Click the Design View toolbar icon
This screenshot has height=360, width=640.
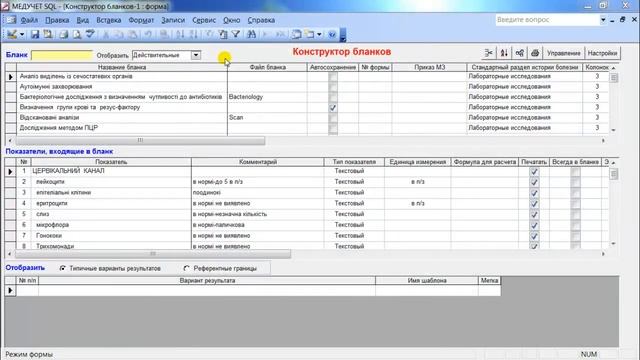pyautogui.click(x=11, y=35)
